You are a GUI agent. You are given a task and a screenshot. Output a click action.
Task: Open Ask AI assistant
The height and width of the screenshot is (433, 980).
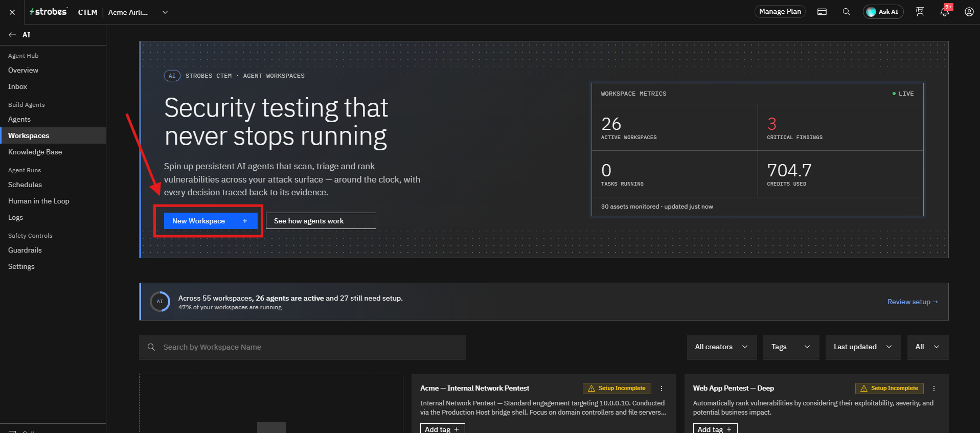click(x=883, y=12)
